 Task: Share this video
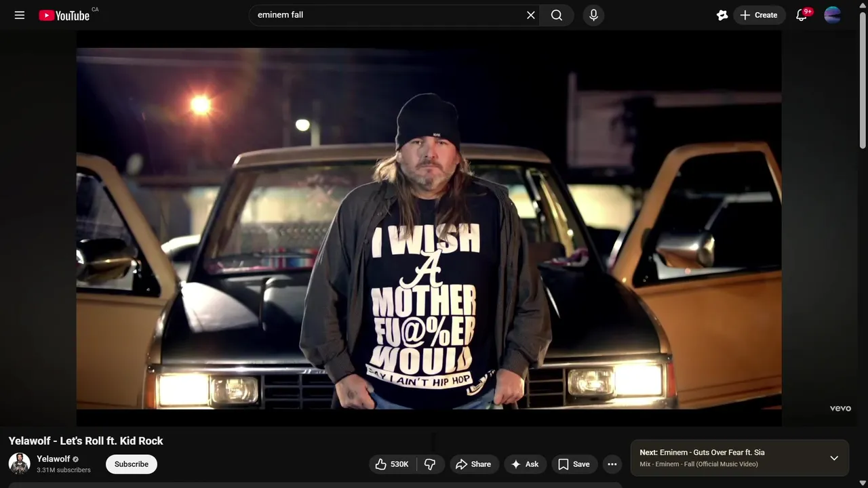coord(473,464)
